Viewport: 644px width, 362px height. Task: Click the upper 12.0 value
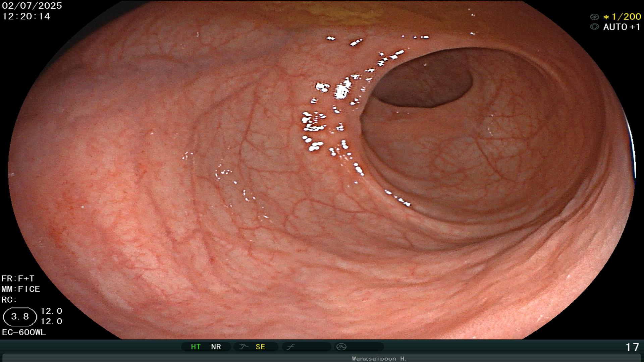(51, 311)
